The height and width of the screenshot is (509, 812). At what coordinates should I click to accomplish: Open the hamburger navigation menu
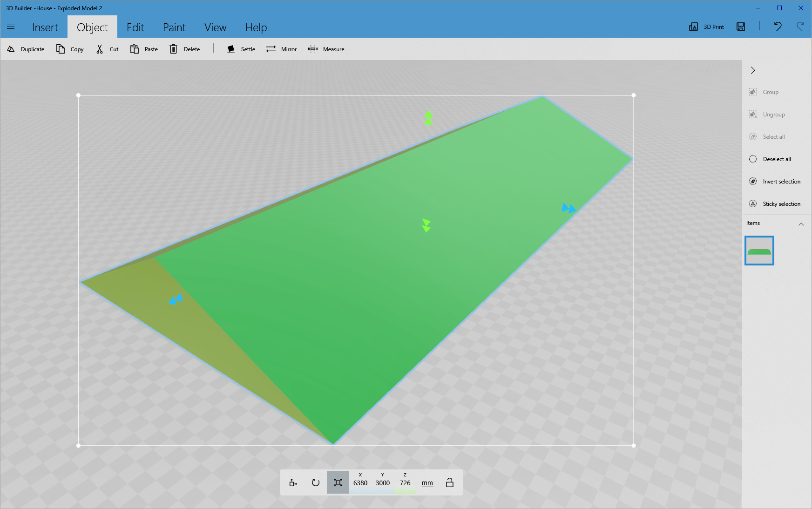tap(11, 27)
